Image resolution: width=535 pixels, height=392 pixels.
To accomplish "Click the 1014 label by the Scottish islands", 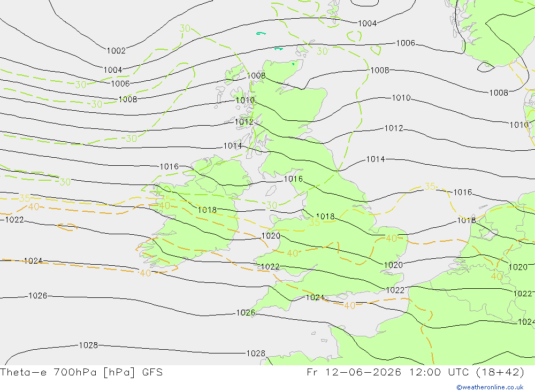I will 232,146.
